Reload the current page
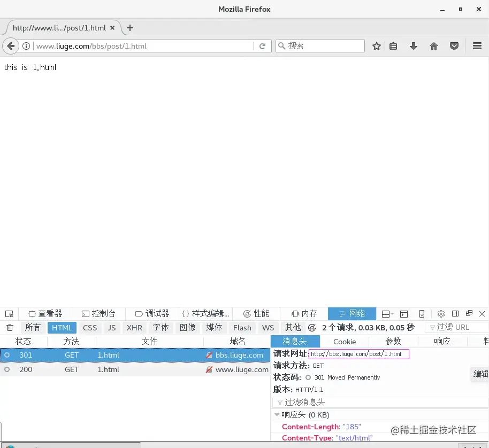The image size is (489, 448). 263,46
